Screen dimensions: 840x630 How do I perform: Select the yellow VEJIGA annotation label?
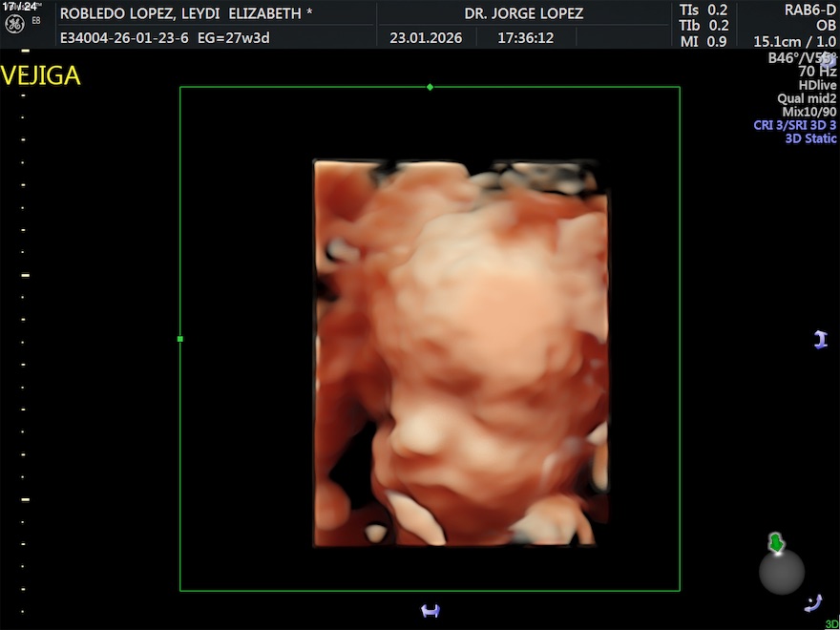(41, 76)
